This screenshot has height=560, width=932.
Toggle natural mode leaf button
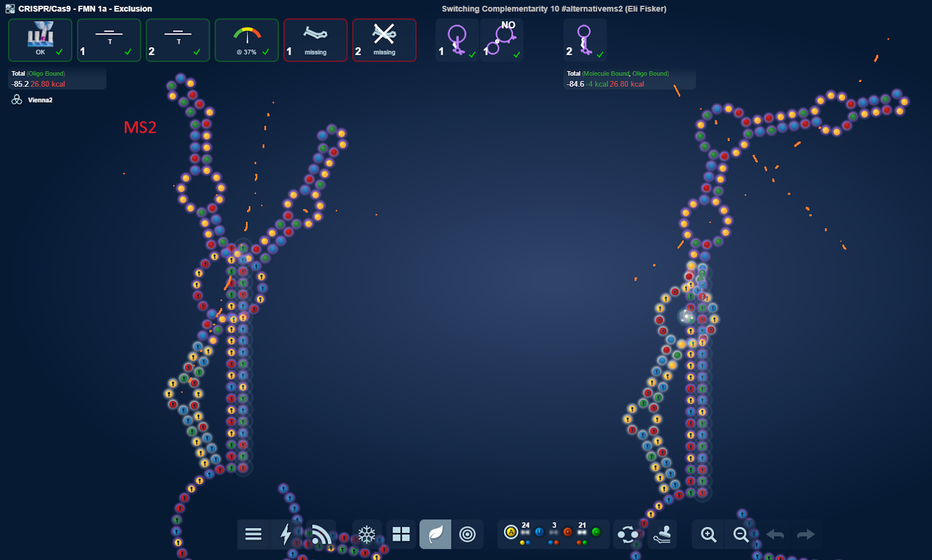click(435, 534)
